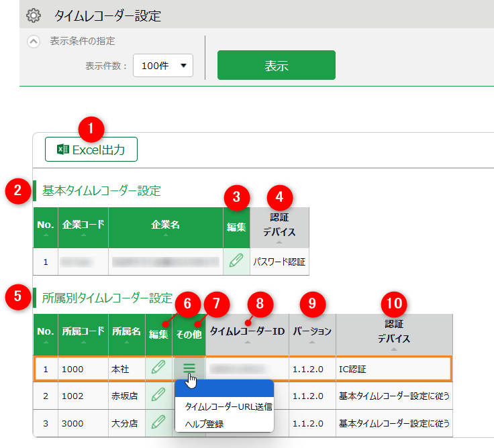Screen dimensions: 494x448
Task: Collapse the 表示条件の指定 section
Action: [34, 41]
